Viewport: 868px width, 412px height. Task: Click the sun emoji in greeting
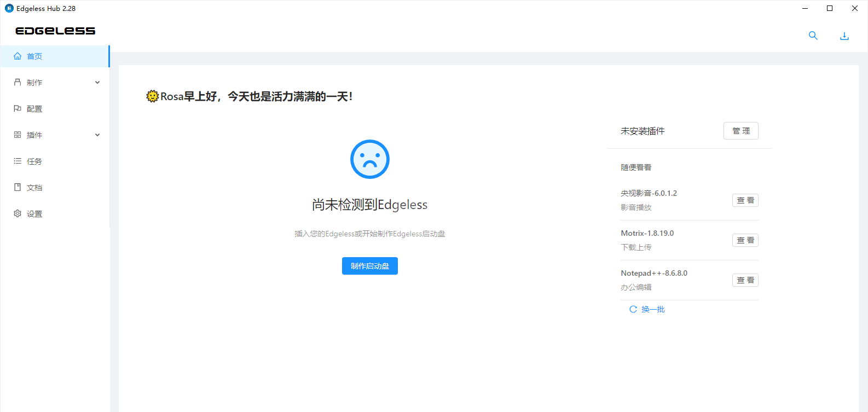(x=152, y=96)
